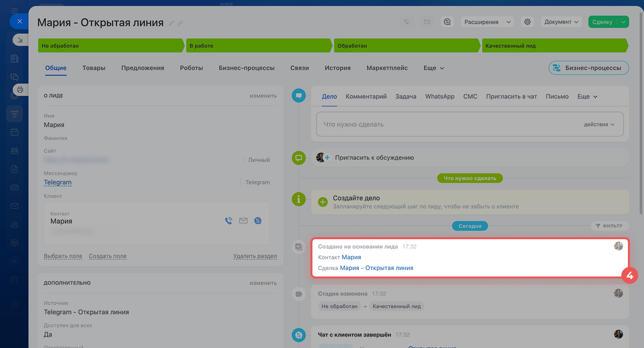The image size is (644, 348).
Task: Select the Комментарий activity tab
Action: point(366,96)
